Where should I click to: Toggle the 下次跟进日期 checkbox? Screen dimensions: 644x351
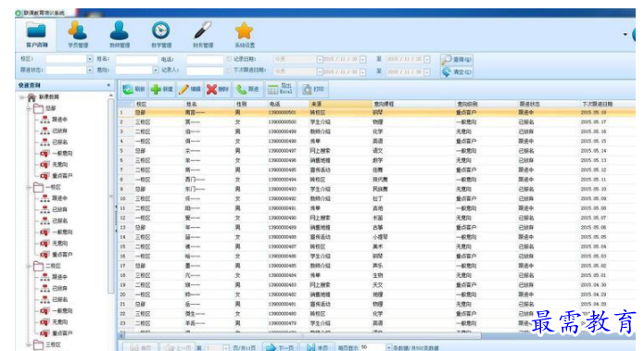click(x=229, y=70)
